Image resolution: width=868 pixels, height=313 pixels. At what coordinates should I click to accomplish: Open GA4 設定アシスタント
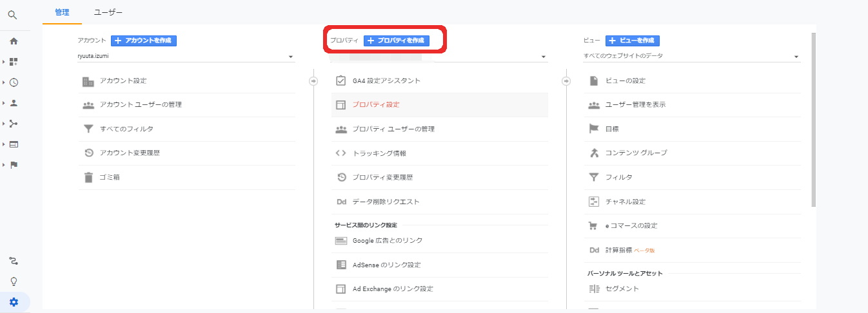pos(386,81)
